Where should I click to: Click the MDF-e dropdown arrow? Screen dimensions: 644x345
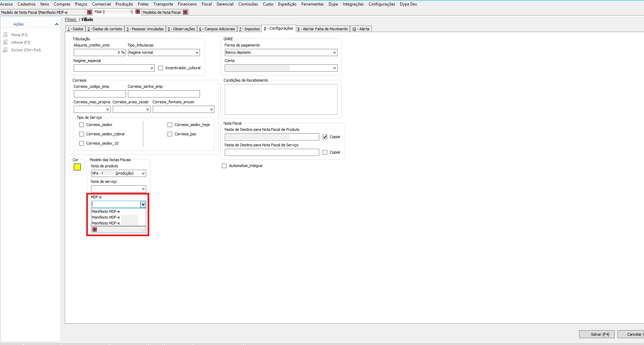pos(143,205)
